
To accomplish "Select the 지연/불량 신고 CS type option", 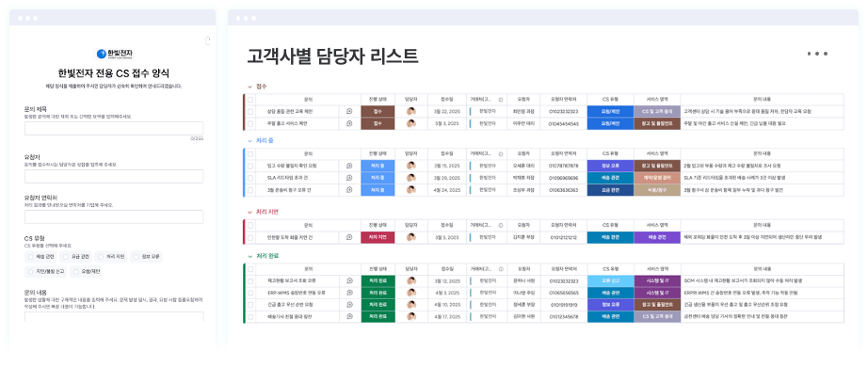I will pyautogui.click(x=46, y=271).
